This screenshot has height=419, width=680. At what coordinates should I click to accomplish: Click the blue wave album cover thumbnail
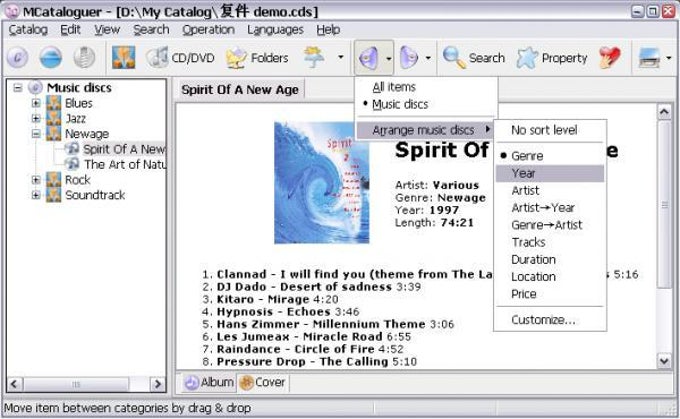tap(321, 183)
